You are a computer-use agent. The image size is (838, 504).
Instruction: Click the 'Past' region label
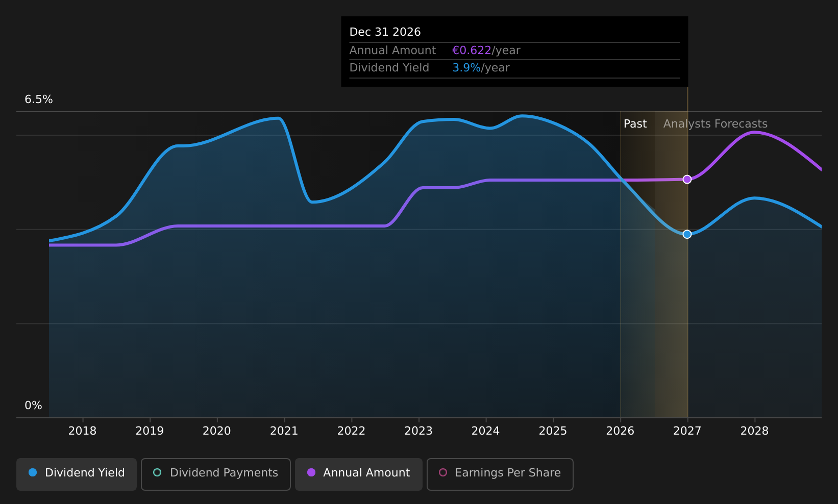635,124
